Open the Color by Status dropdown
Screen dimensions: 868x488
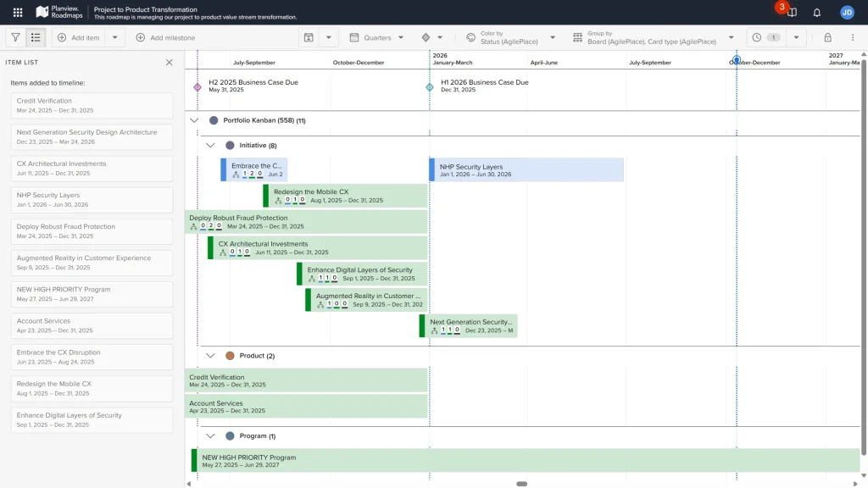(x=510, y=37)
